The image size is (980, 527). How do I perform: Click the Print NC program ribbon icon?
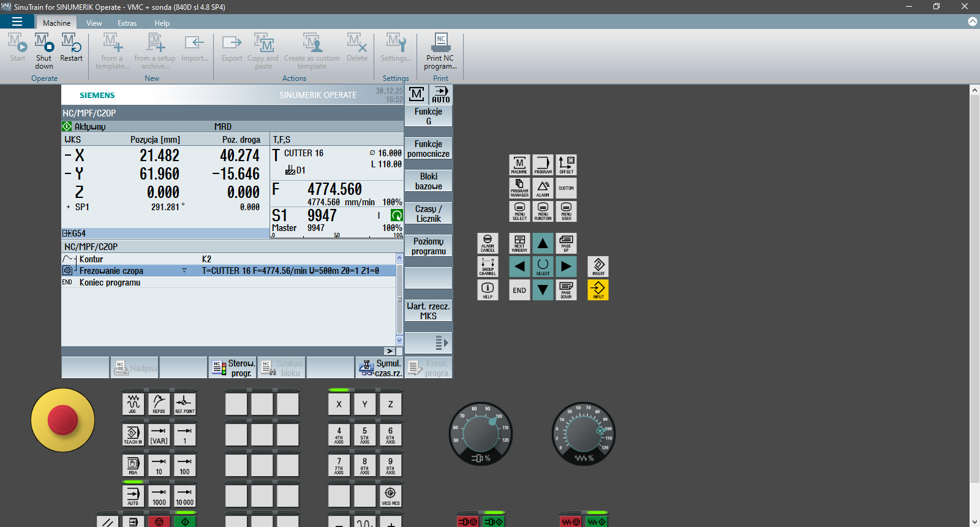pyautogui.click(x=440, y=51)
